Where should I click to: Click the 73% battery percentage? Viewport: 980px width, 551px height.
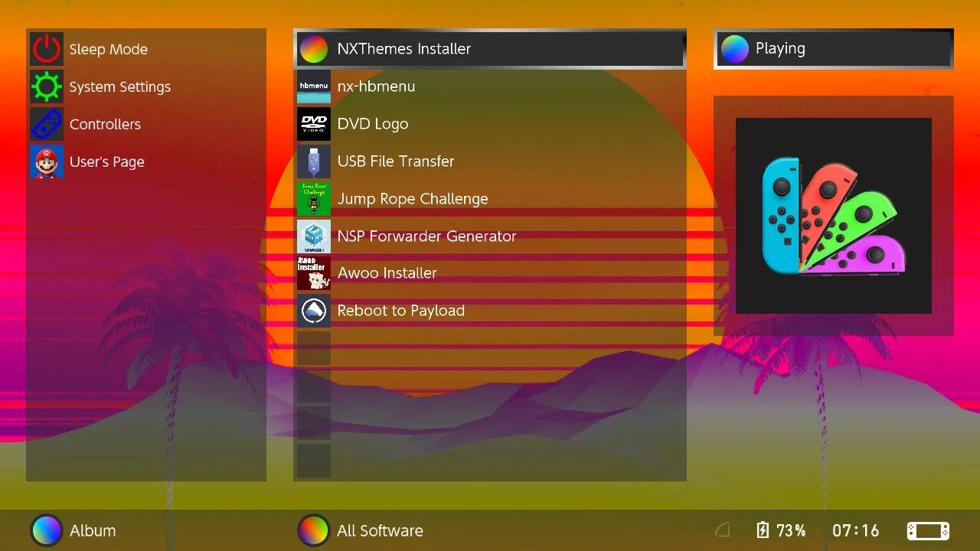click(791, 530)
